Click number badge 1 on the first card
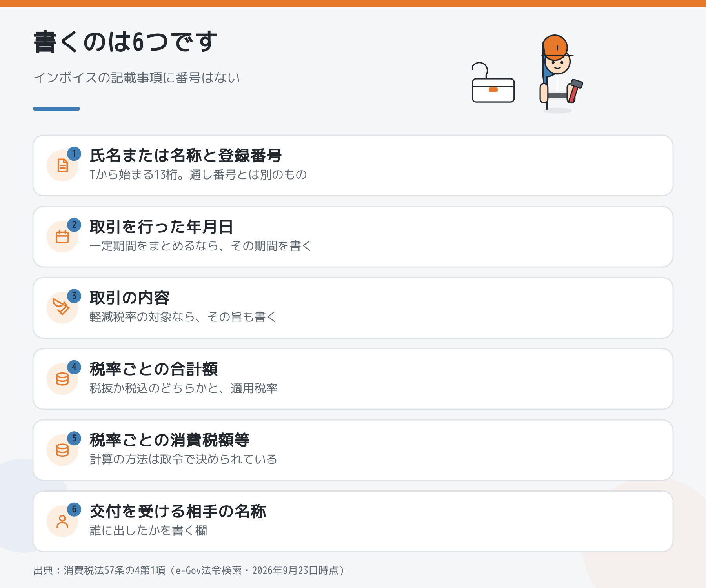This screenshot has height=588, width=706. [x=74, y=154]
